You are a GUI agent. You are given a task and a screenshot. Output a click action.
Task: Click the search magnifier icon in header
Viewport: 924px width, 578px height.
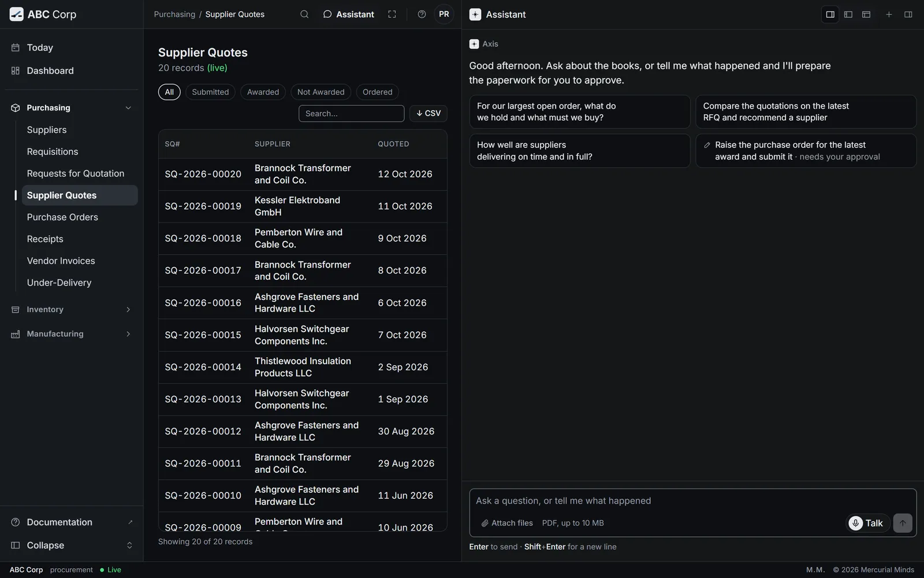pos(304,14)
